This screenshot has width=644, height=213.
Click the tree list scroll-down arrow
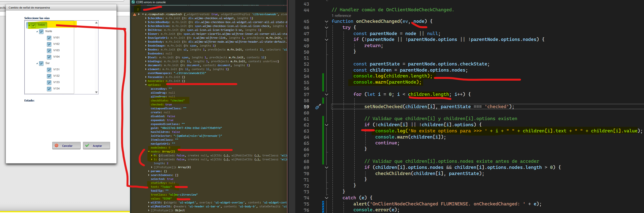(96, 92)
